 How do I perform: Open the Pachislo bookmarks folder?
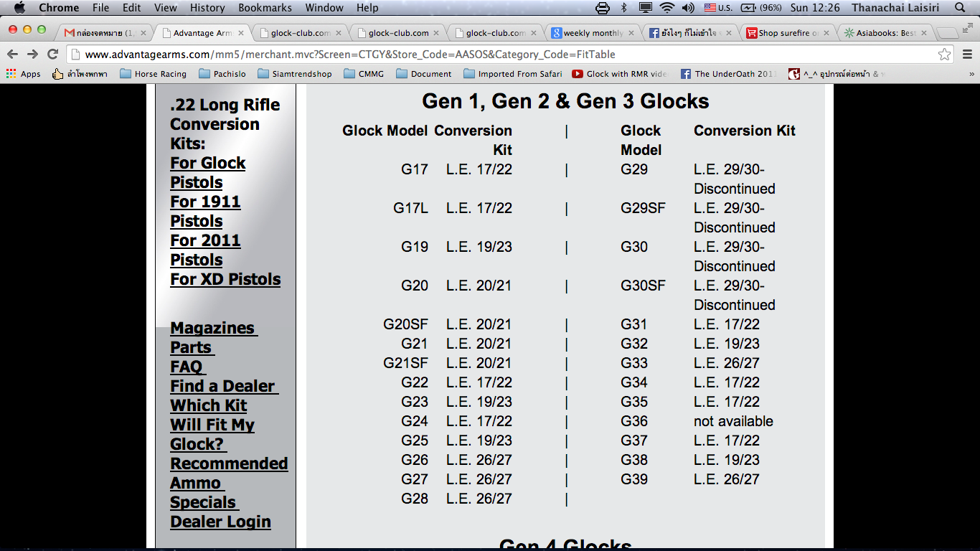point(222,74)
